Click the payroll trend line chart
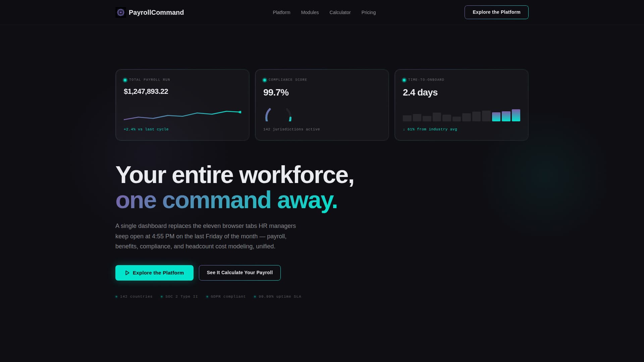Viewport: 644px width, 362px height. 182,115
